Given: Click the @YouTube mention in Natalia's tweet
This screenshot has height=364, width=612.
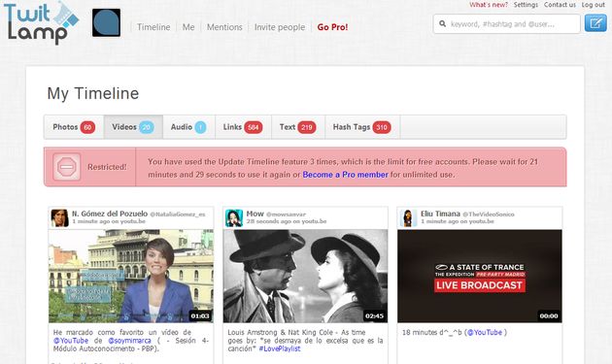Looking at the screenshot, I should tap(71, 341).
